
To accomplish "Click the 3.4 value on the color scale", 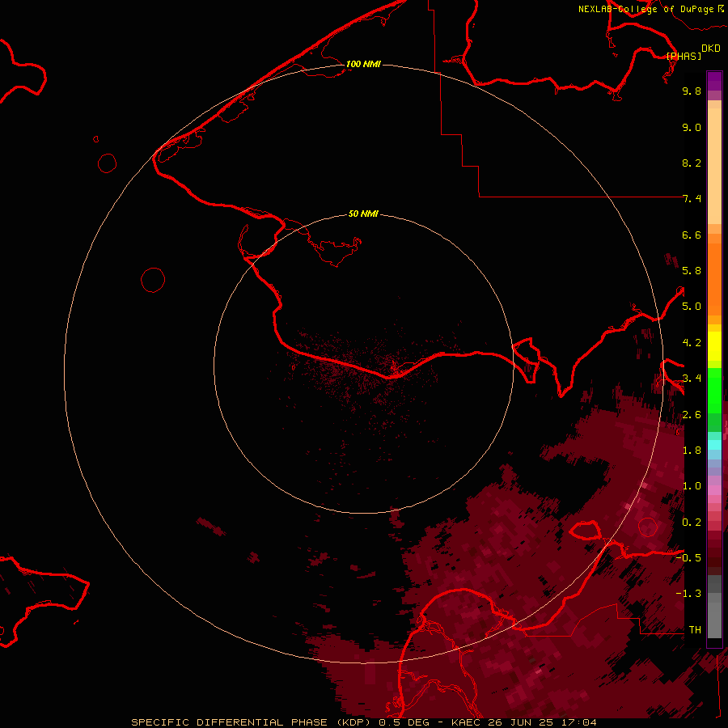I will tap(692, 379).
